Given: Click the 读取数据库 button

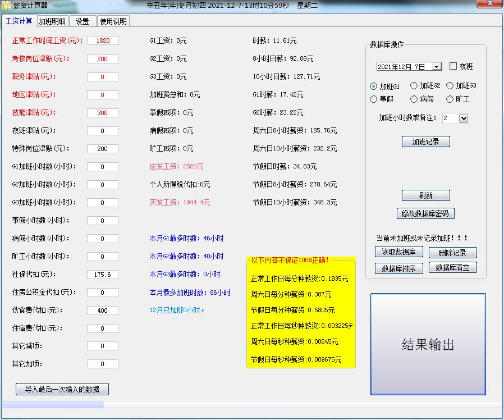Looking at the screenshot, I should (x=398, y=252).
